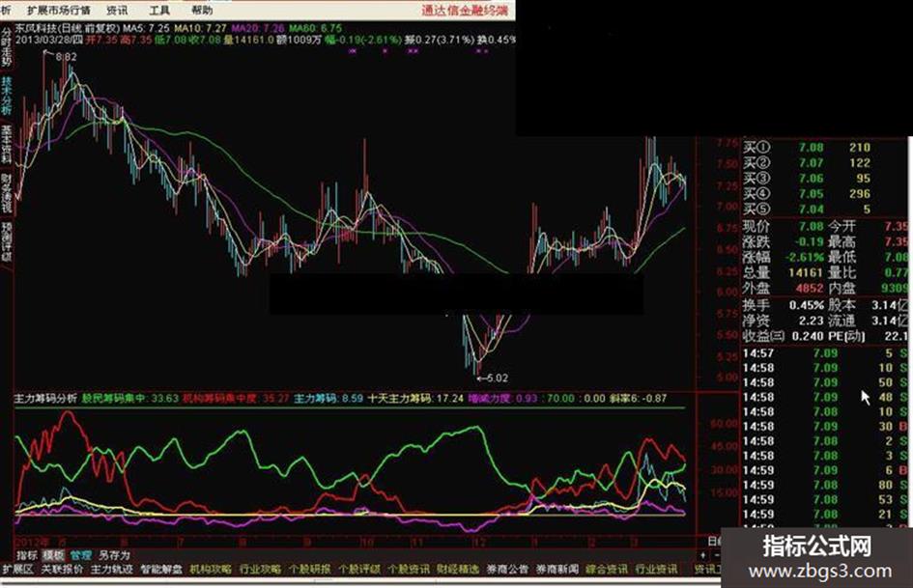Select the highlighted 模板 tab
The image size is (913, 588).
coord(53,555)
